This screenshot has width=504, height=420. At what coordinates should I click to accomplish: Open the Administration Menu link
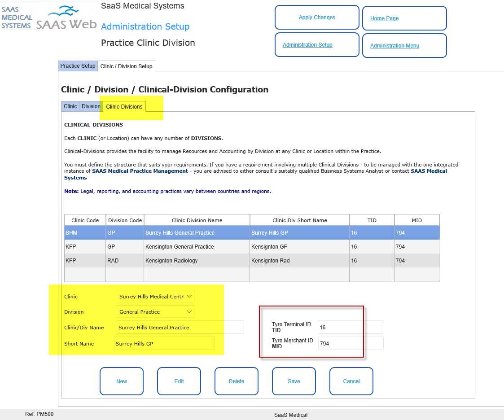coord(394,46)
